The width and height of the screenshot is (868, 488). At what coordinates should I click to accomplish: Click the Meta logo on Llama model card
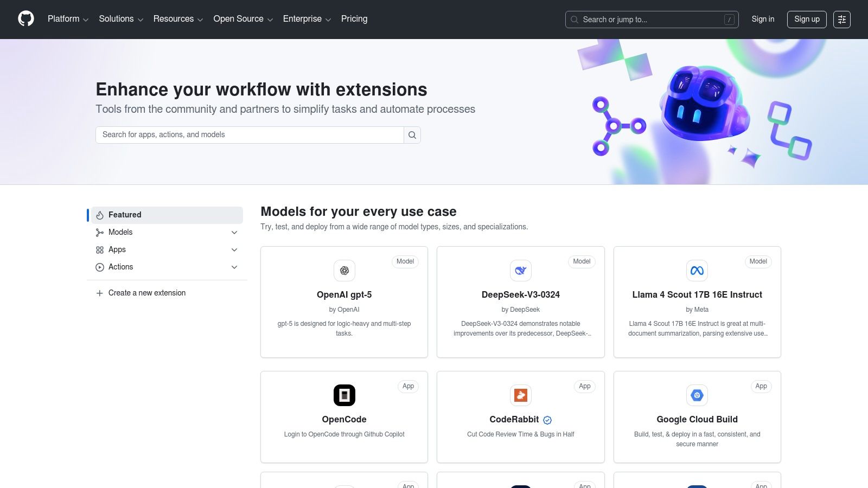697,271
